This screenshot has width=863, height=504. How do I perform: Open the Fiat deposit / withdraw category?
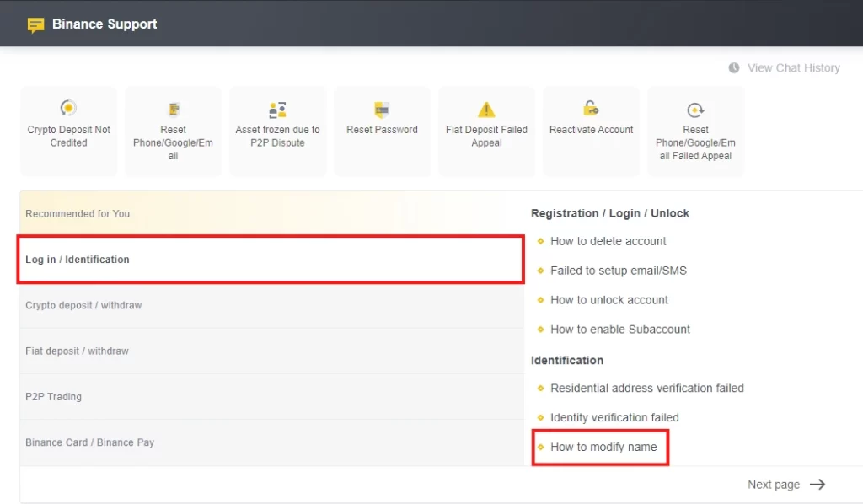(x=272, y=351)
